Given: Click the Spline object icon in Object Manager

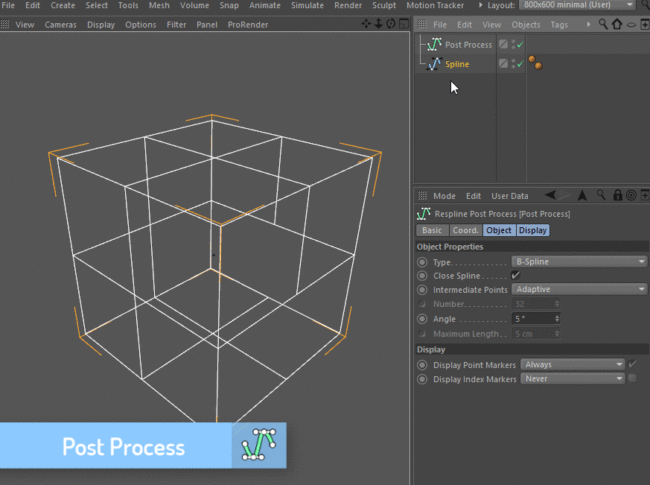Looking at the screenshot, I should click(434, 64).
